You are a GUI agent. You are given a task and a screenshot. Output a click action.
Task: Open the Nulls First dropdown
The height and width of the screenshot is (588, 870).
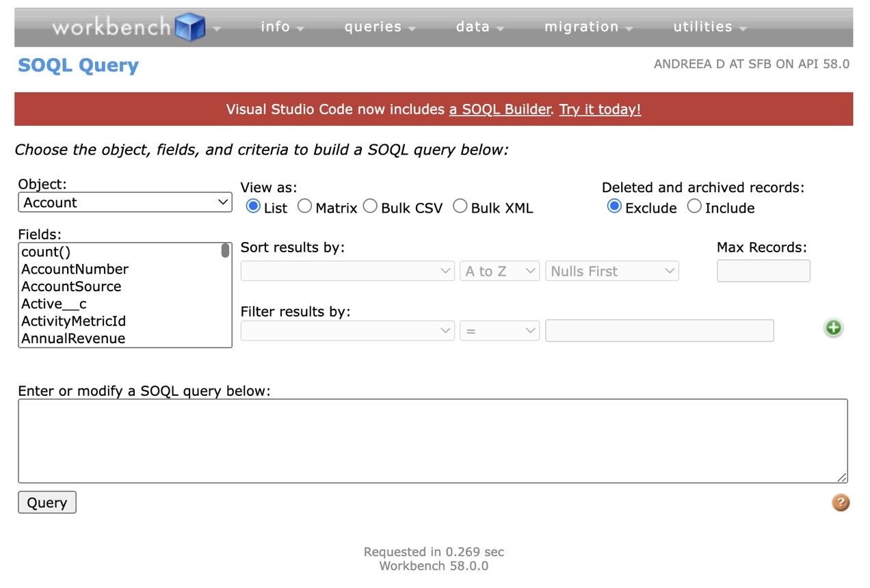pos(612,271)
